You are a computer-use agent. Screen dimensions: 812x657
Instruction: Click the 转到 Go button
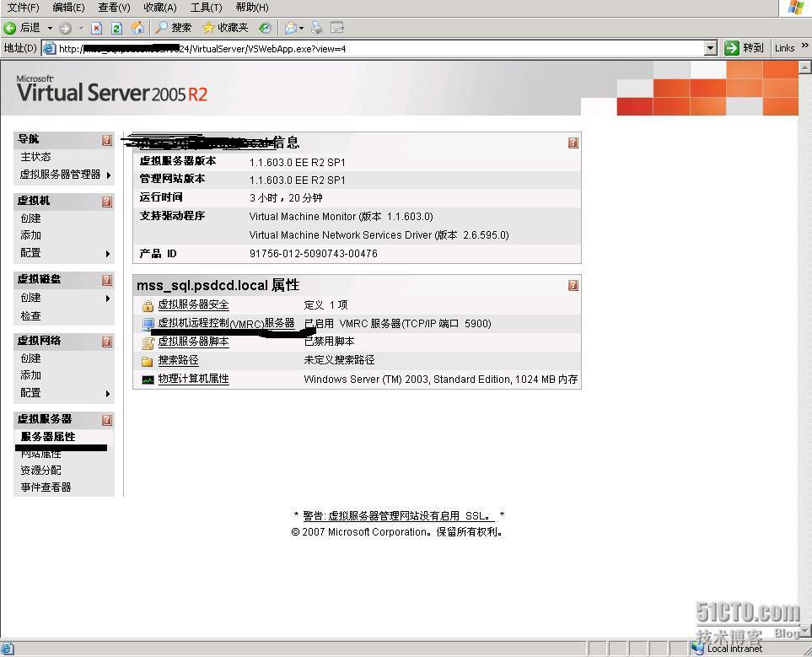click(x=744, y=48)
